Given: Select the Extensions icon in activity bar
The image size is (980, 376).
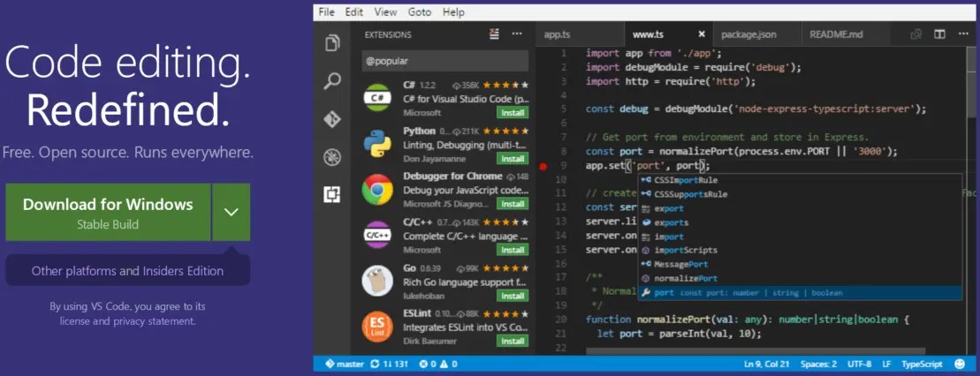Looking at the screenshot, I should 332,195.
